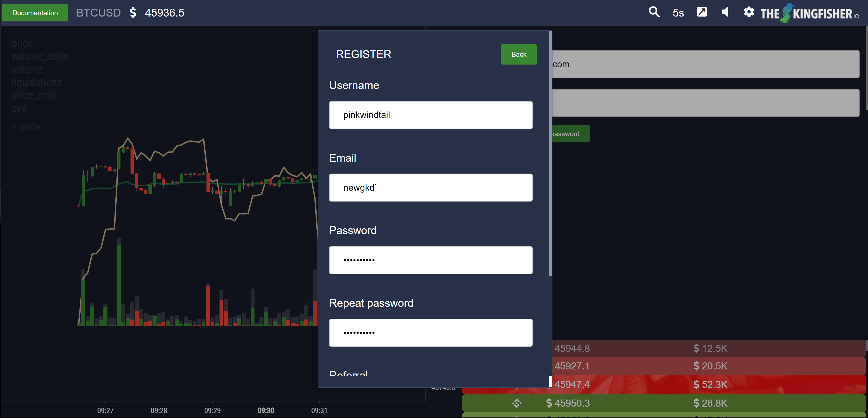The height and width of the screenshot is (418, 868).
Task: Toggle the liquidations serie
Action: tap(36, 82)
